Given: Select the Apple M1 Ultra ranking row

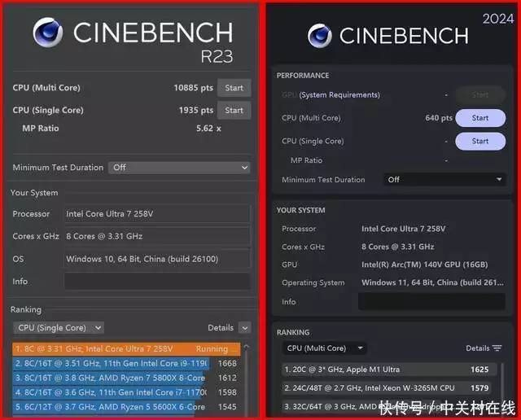Looking at the screenshot, I should coord(389,370).
